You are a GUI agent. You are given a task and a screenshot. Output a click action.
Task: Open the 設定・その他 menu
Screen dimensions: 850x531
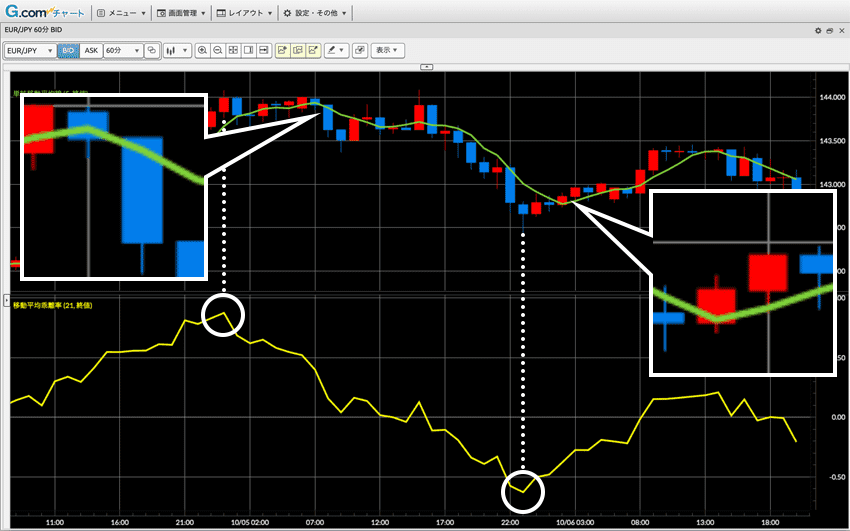tap(315, 13)
